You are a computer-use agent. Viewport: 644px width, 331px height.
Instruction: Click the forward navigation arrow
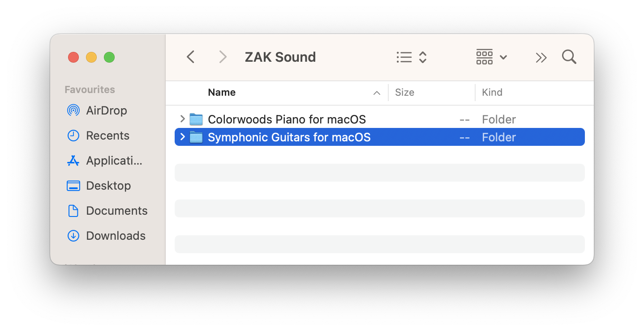point(223,57)
